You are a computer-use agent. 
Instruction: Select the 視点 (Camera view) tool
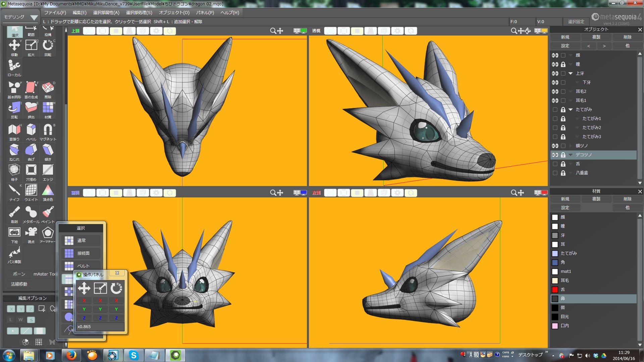pyautogui.click(x=31, y=235)
